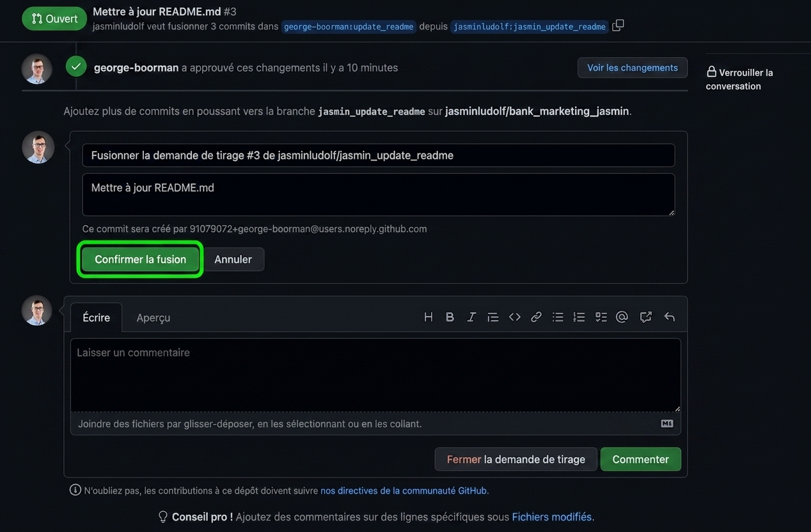Open the Fichiers modifiés link
Viewport: 811px width, 532px height.
click(553, 517)
